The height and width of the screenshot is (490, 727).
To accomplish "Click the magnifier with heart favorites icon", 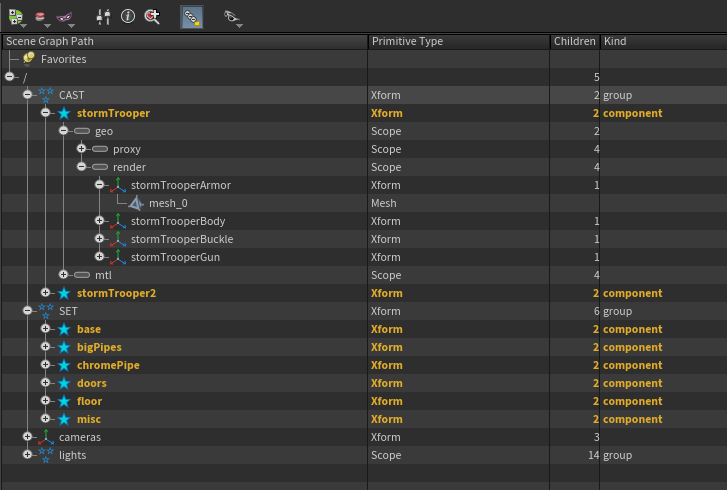I will pyautogui.click(x=152, y=17).
